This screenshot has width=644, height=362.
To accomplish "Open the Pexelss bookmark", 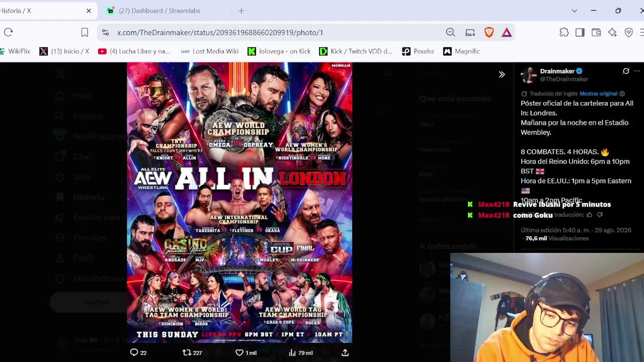I will (x=418, y=51).
